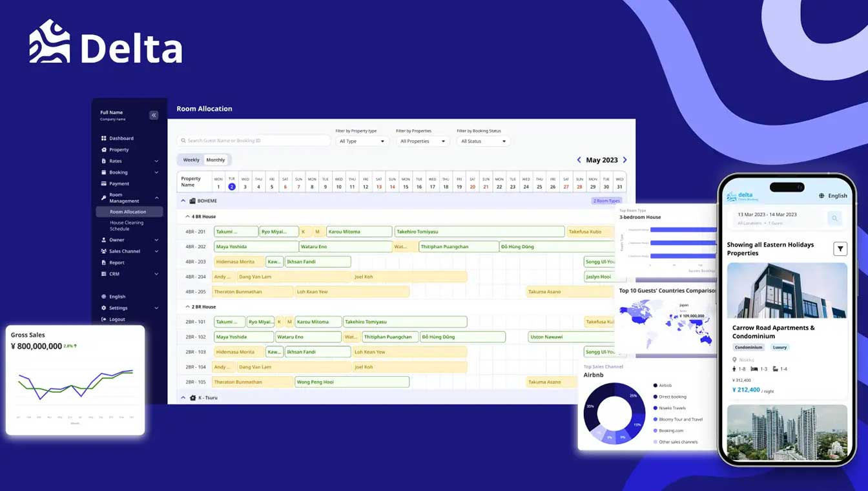The height and width of the screenshot is (491, 868).
Task: Collapse the BOHEME property group
Action: point(183,201)
